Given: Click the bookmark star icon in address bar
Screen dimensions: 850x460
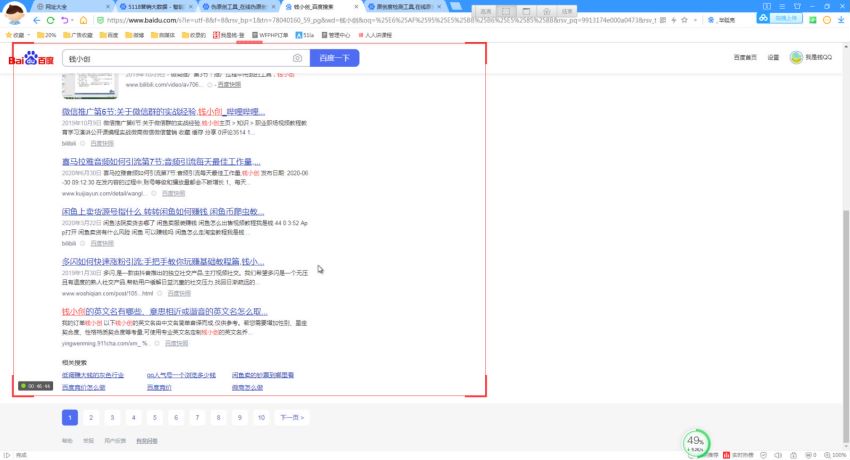Looking at the screenshot, I should coord(684,20).
